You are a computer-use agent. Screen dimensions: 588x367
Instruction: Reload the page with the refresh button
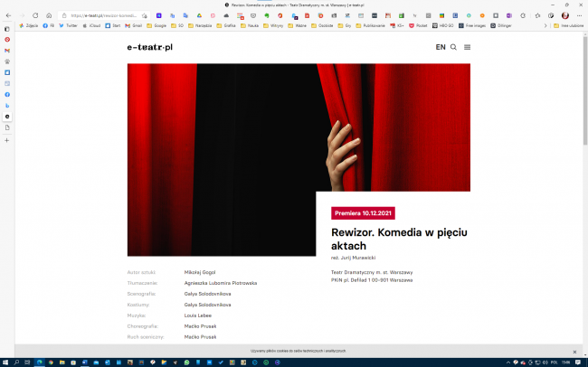[35, 15]
